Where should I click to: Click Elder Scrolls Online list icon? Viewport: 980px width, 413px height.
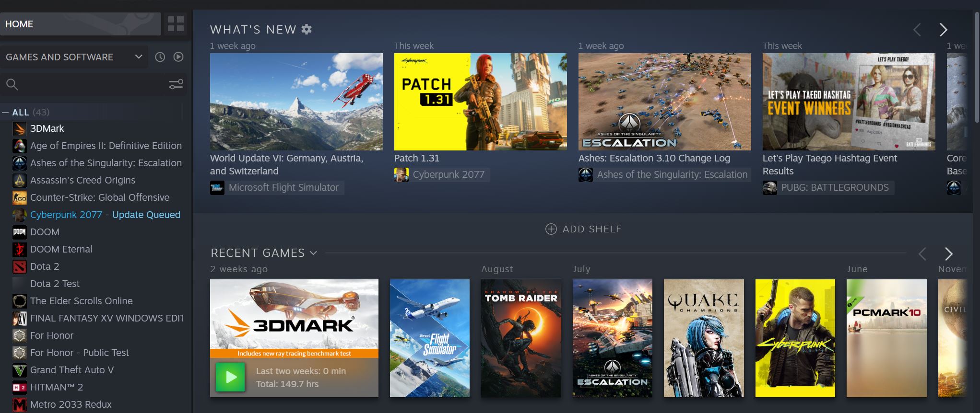tap(19, 301)
